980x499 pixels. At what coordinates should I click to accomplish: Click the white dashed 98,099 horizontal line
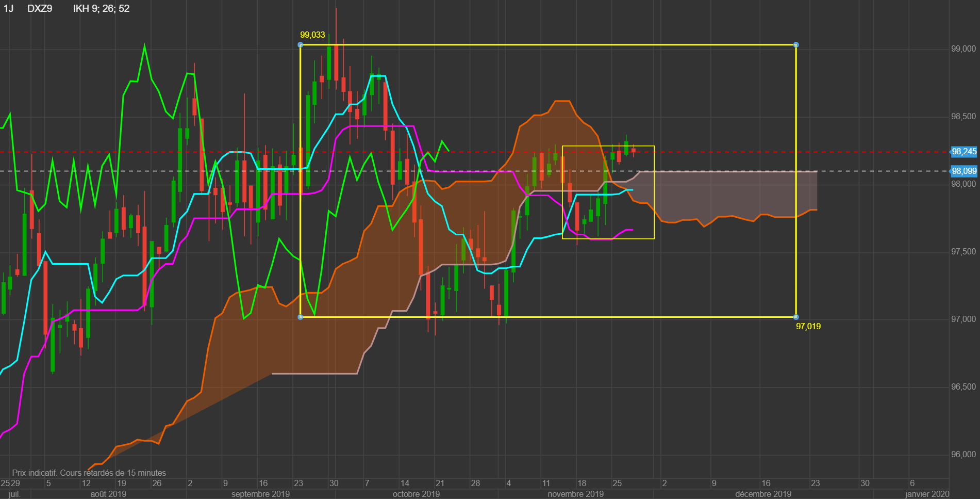click(474, 171)
